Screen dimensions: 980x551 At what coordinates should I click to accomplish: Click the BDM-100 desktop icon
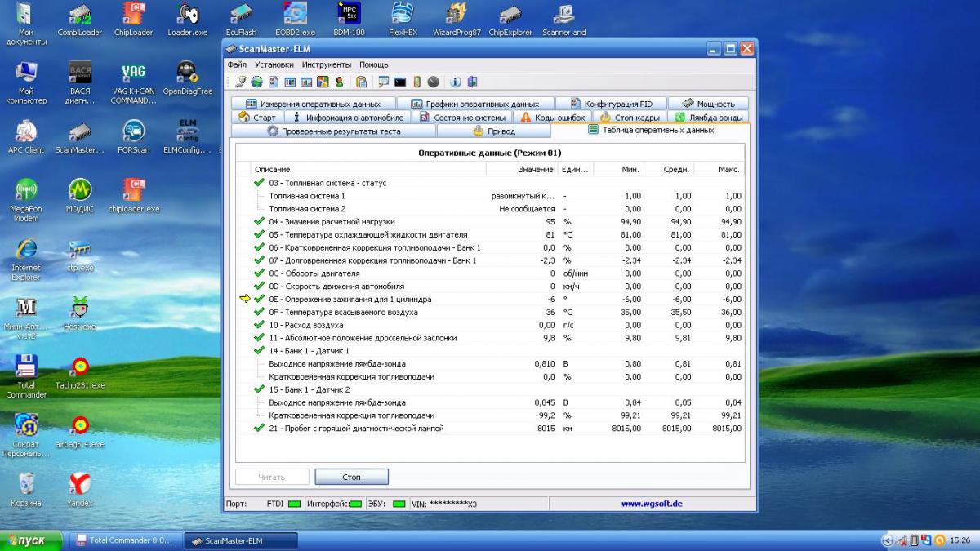click(x=349, y=20)
